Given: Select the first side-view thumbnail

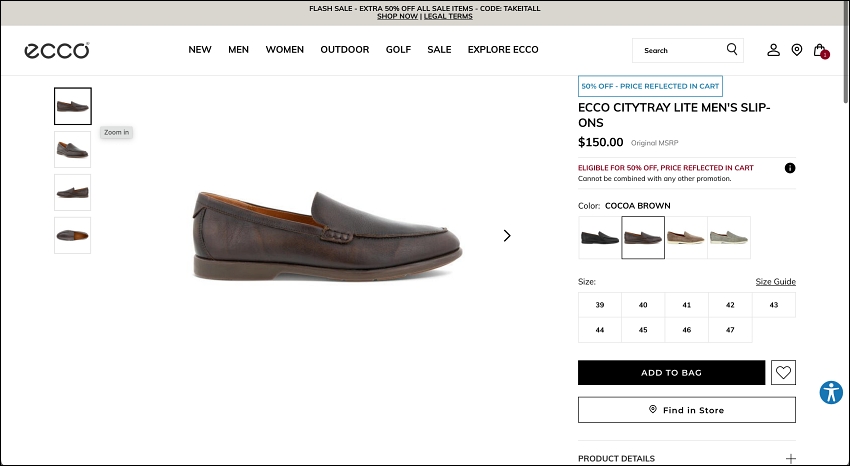Looking at the screenshot, I should [x=73, y=106].
